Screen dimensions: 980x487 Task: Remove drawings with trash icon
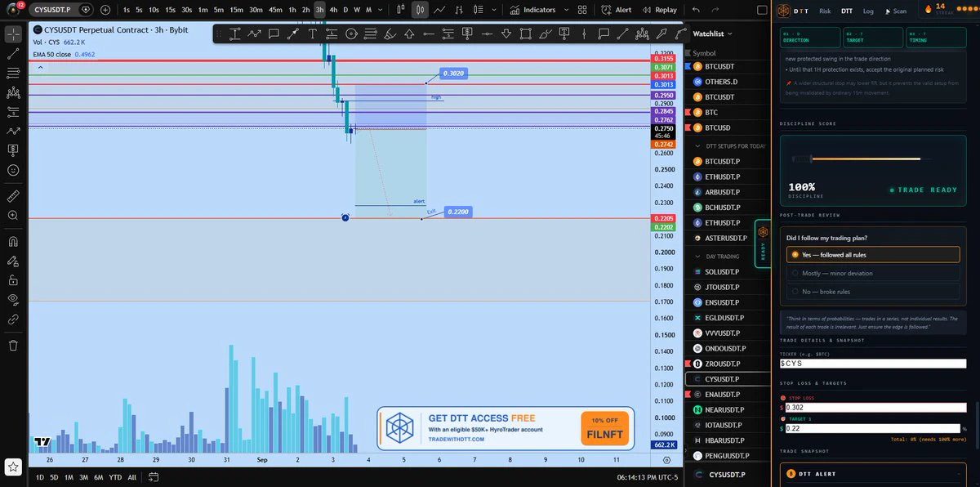point(13,346)
